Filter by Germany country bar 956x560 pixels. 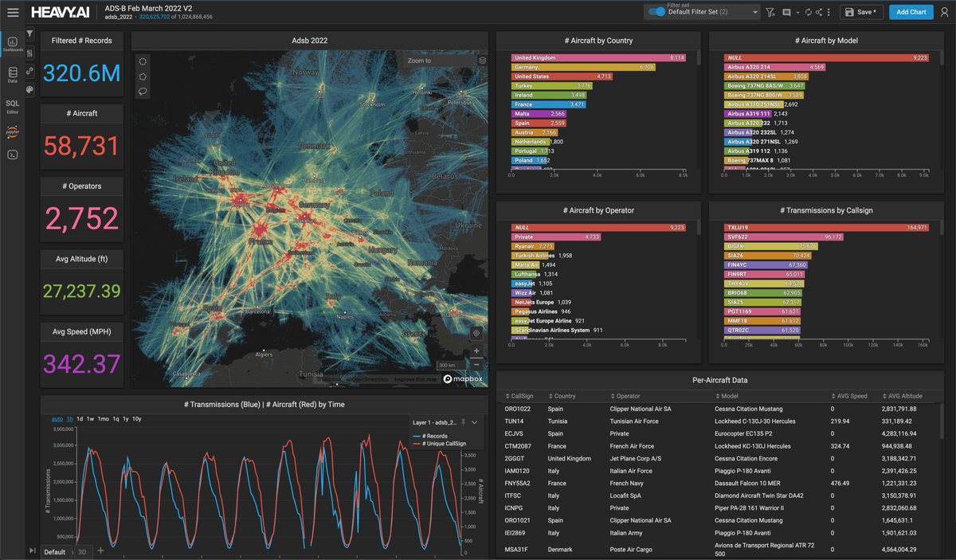(584, 68)
